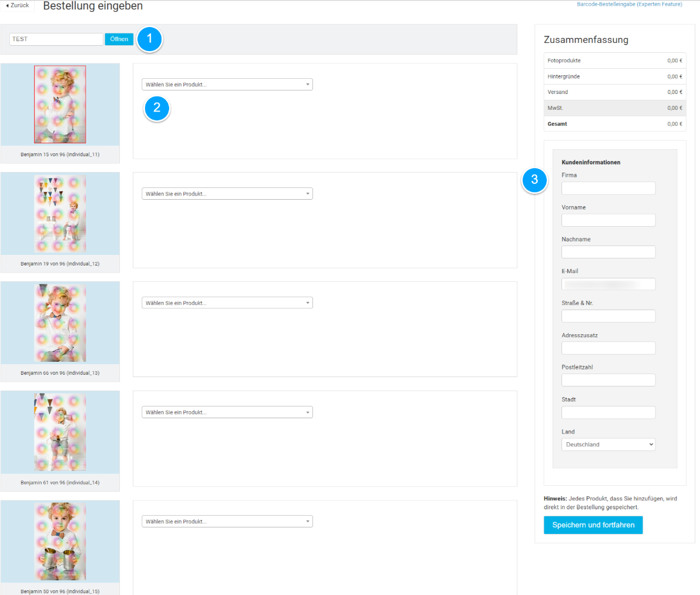Select the Benjamin 15 von 96 thumbnail
This screenshot has width=700, height=595.
click(60, 105)
